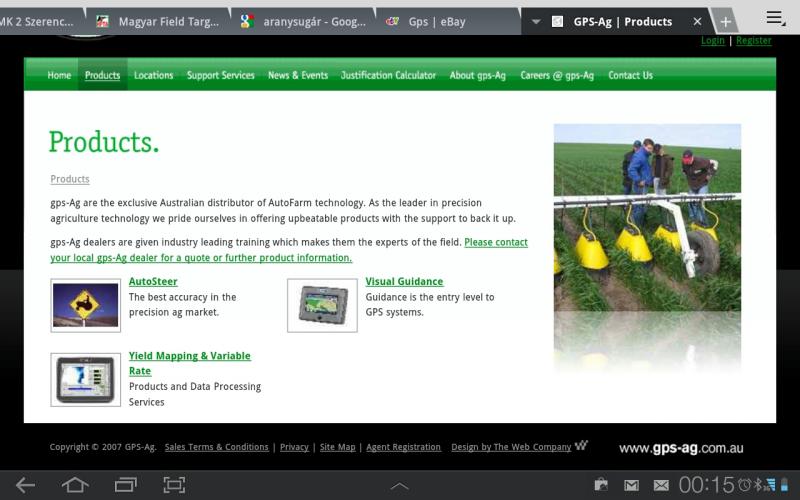Click the Register link
800x500 pixels.
[754, 40]
